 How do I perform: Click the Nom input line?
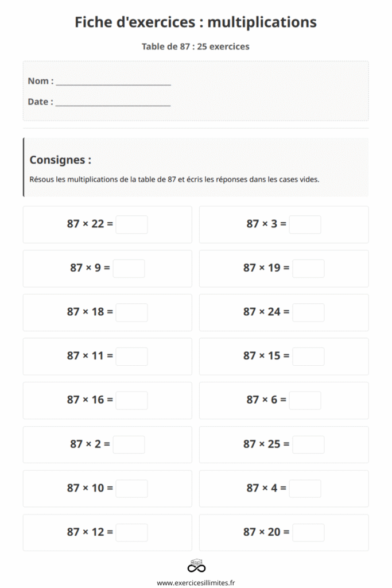click(x=113, y=82)
